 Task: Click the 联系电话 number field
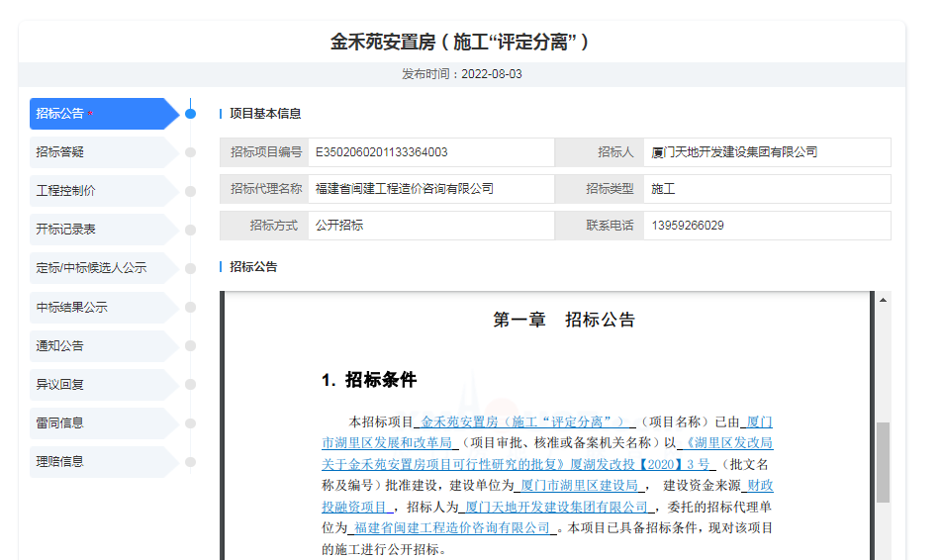(767, 226)
